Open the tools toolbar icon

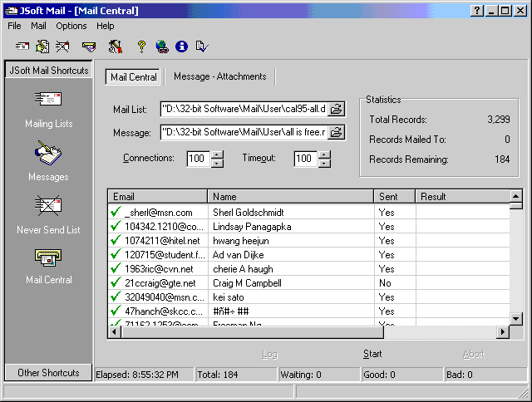tap(116, 47)
